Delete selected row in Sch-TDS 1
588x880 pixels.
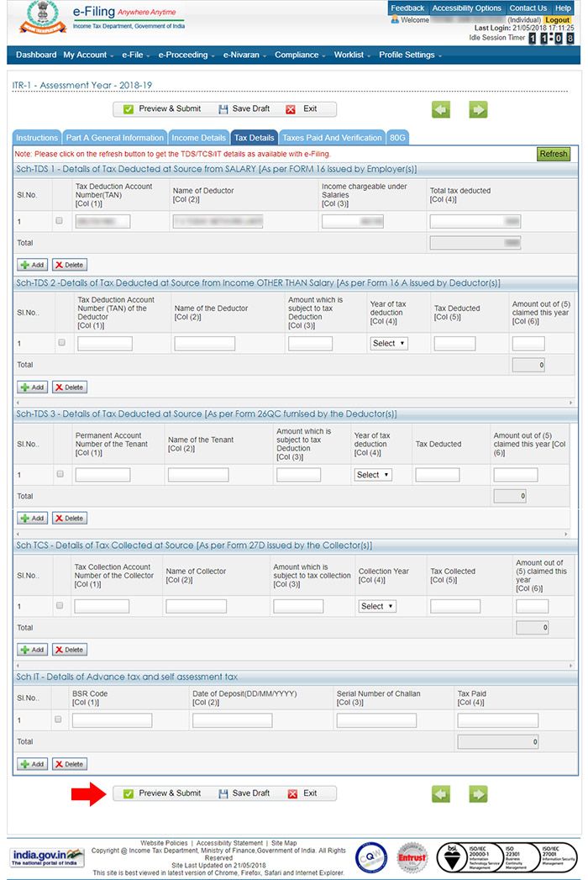pyautogui.click(x=70, y=265)
